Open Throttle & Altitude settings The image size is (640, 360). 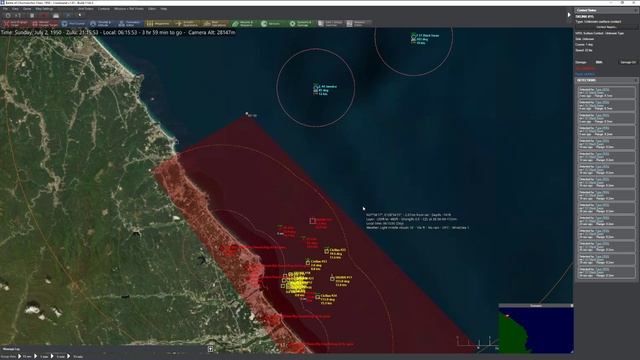(101, 24)
